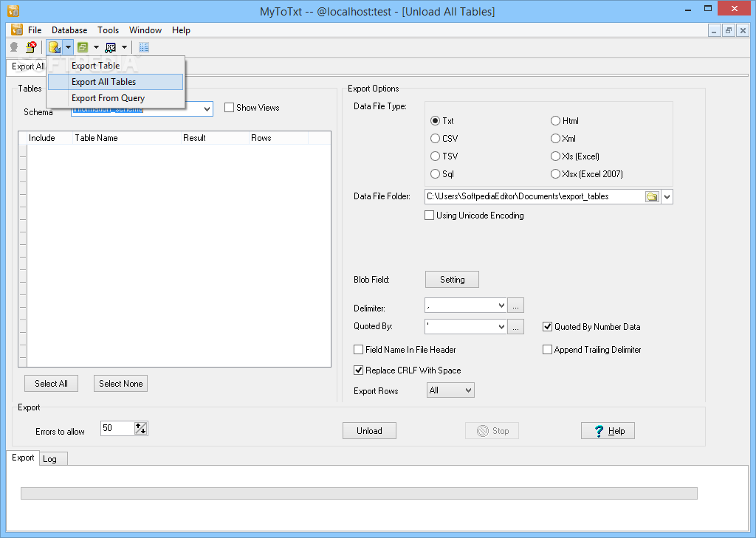Click the Errors to allow spinner arrows

coord(141,428)
